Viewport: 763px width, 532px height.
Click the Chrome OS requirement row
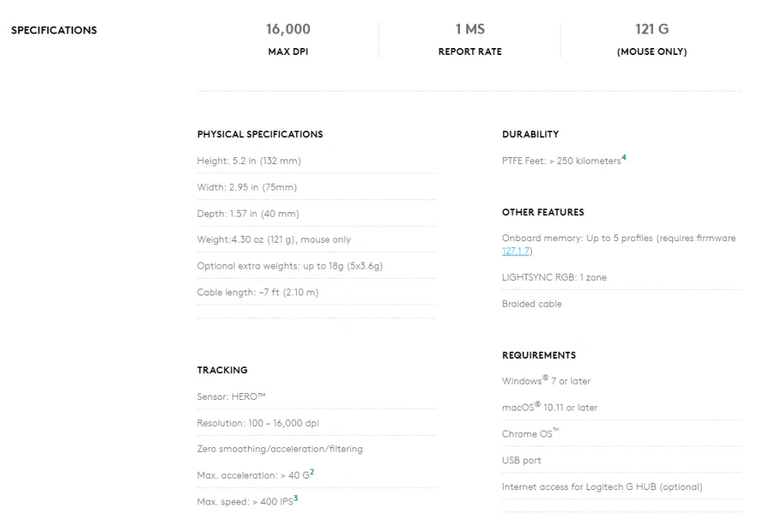(x=622, y=434)
